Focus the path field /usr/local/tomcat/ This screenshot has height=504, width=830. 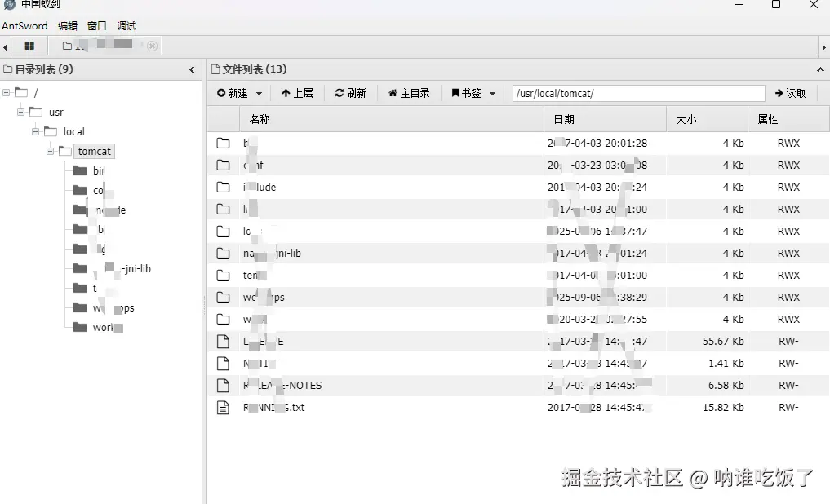(638, 93)
